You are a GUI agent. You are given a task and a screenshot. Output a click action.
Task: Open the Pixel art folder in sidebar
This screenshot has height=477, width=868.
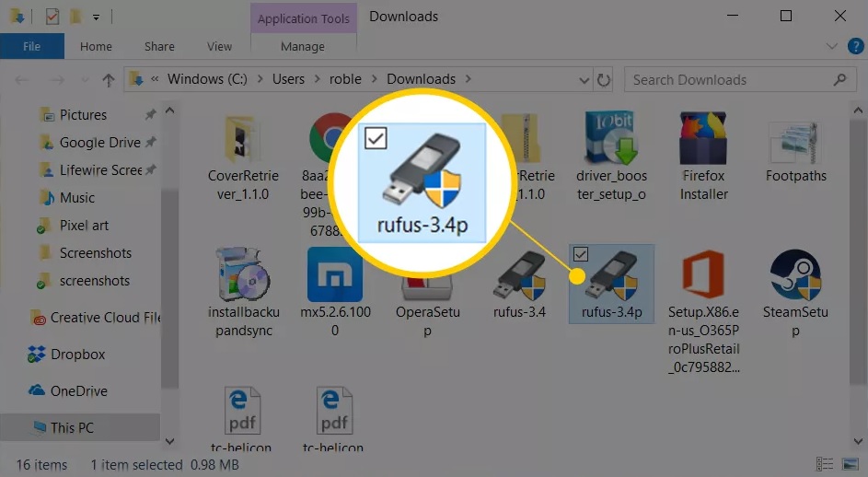tap(84, 226)
